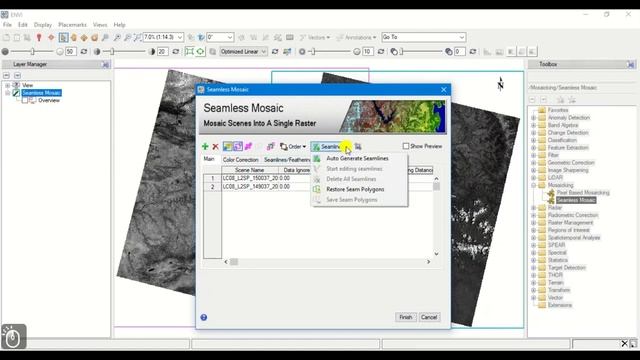Click the stretch on full extent icon
Screen dimensions: 640x360
click(200, 52)
